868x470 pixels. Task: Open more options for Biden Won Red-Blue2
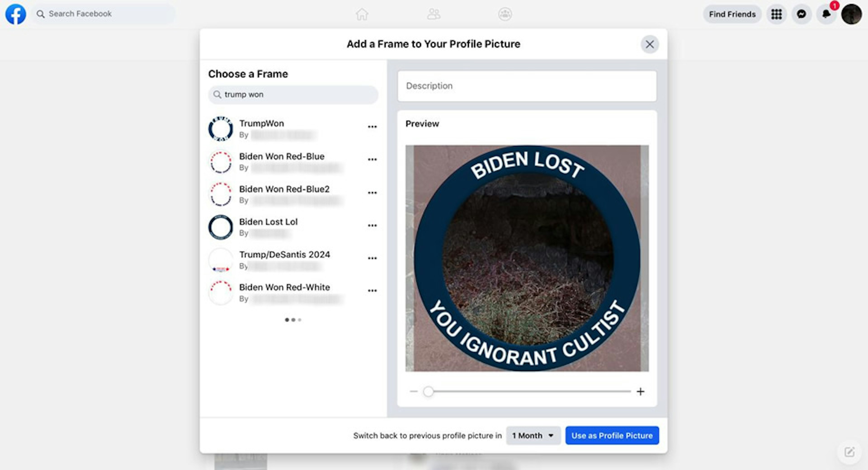[x=372, y=193]
